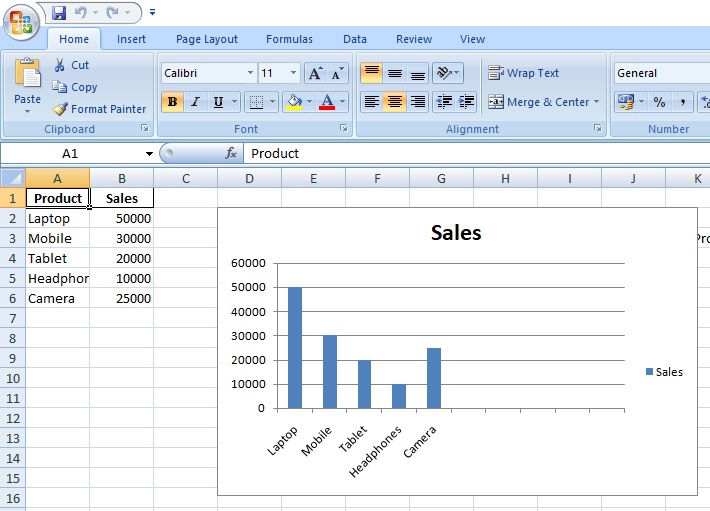The height and width of the screenshot is (511, 710).
Task: Switch to the Home tab
Action: 74,39
